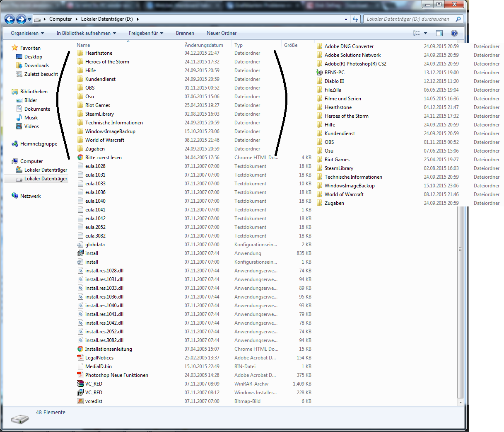The height and width of the screenshot is (432, 504).
Task: Click the refresh button next to address bar
Action: pos(355,19)
